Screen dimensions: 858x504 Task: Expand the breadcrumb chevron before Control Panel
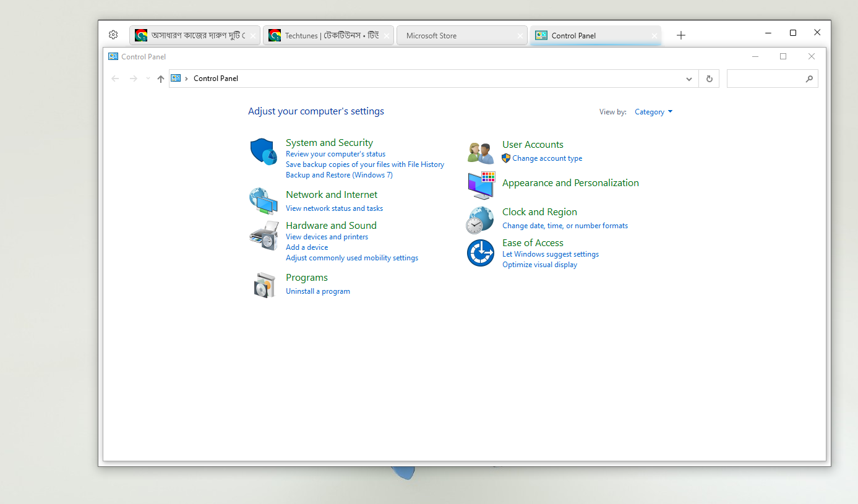pos(186,79)
